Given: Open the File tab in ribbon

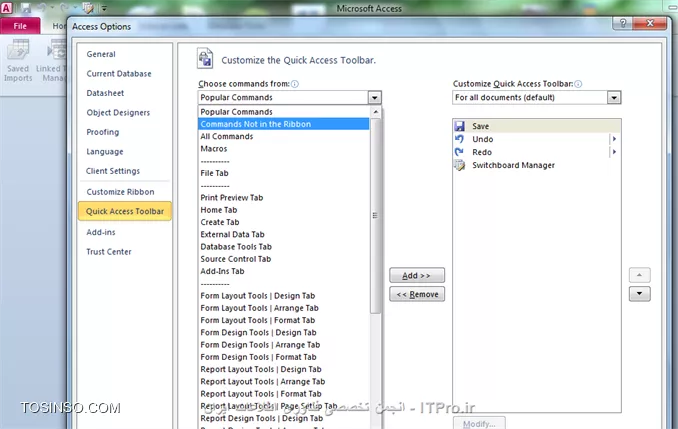Looking at the screenshot, I should tap(20, 25).
